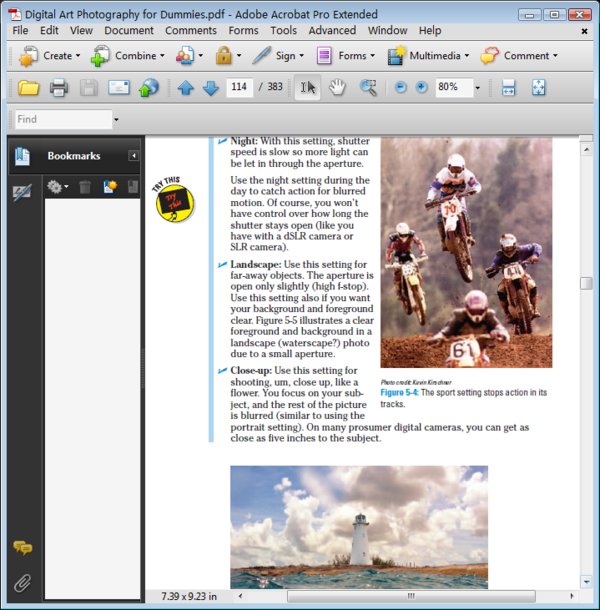Click the Bookmarks panel icon

pyautogui.click(x=22, y=156)
